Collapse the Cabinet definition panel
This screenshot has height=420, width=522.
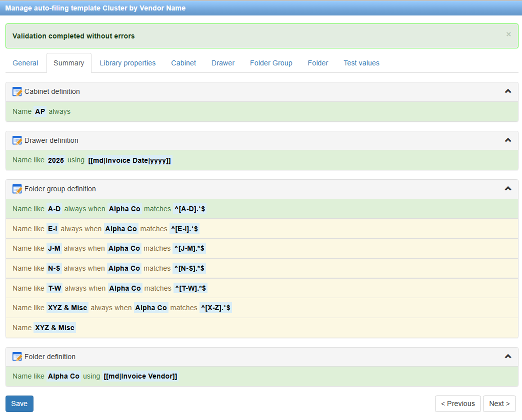click(x=508, y=91)
